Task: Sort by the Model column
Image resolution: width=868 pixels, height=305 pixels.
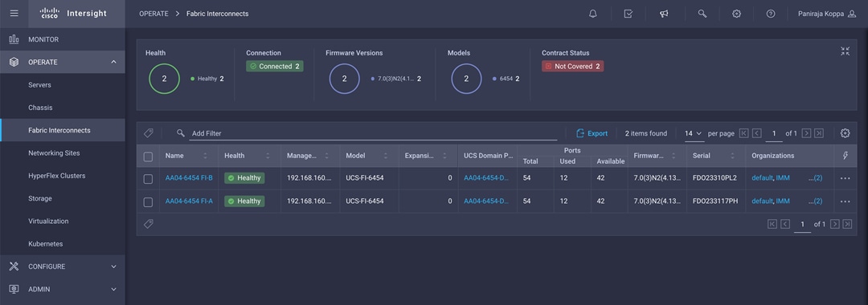Action: point(386,156)
